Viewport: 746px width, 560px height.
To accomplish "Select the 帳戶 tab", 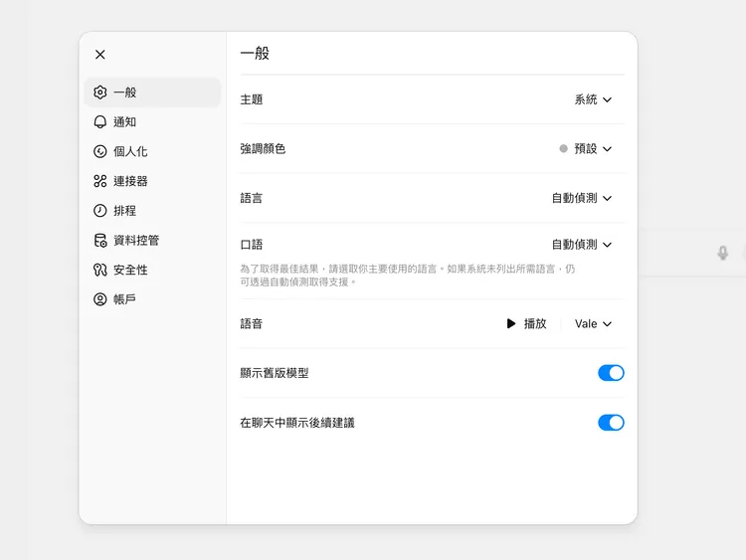I will [x=152, y=299].
